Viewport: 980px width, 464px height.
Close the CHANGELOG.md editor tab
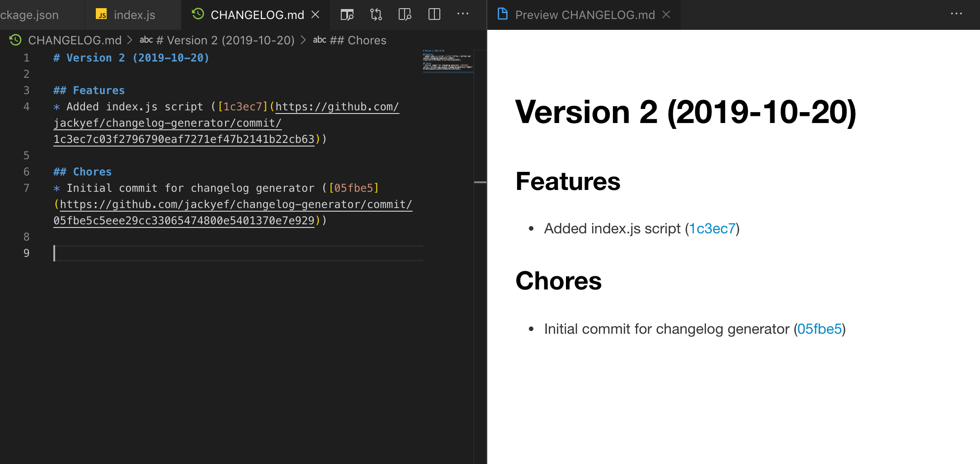tap(315, 14)
